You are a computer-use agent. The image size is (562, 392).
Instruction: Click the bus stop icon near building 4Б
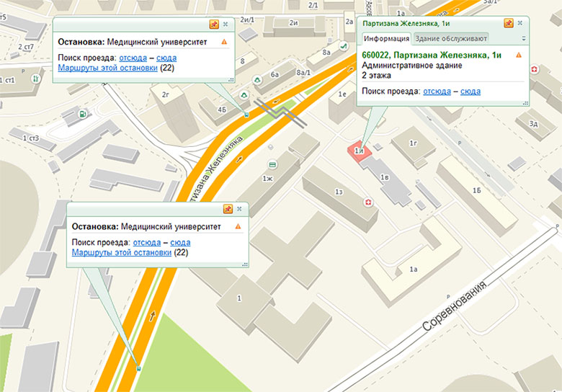click(247, 114)
